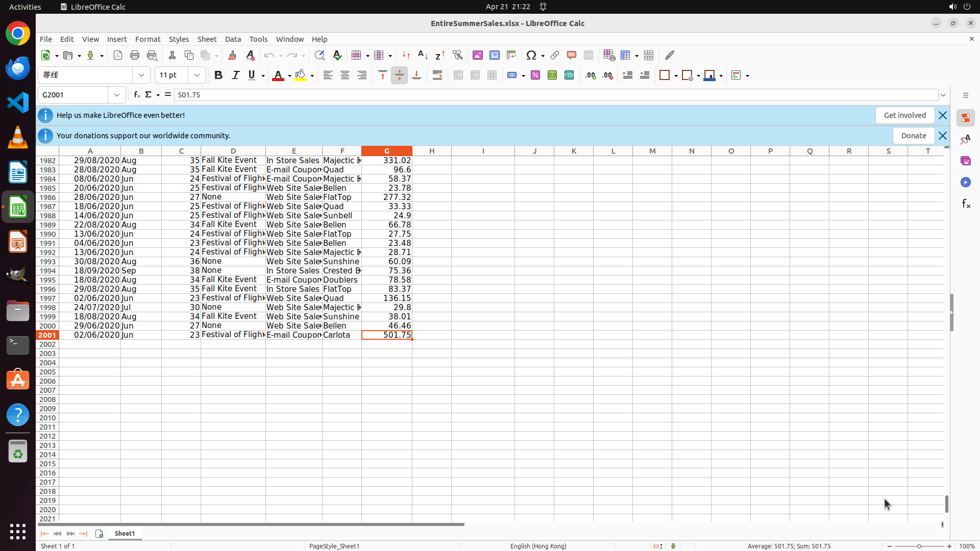Open the font size dropdown
This screenshot has width=980, height=551.
click(x=197, y=75)
